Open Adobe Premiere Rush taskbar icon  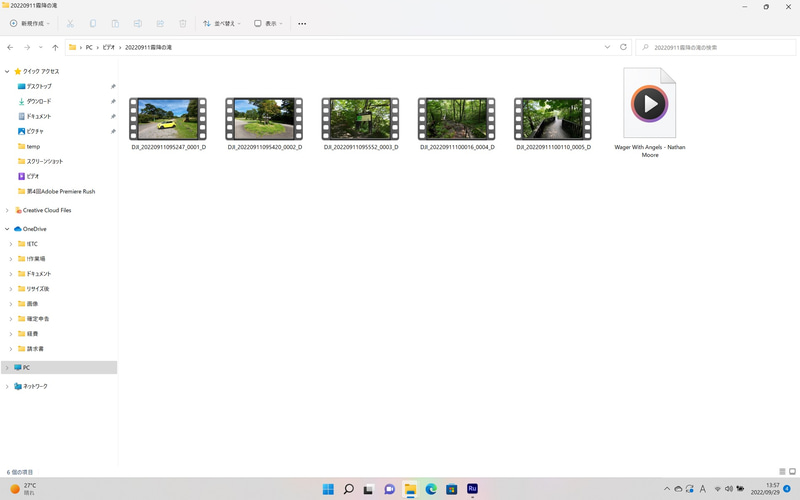472,489
